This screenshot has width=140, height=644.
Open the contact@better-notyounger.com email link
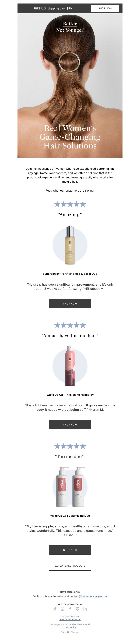[x=89, y=596]
